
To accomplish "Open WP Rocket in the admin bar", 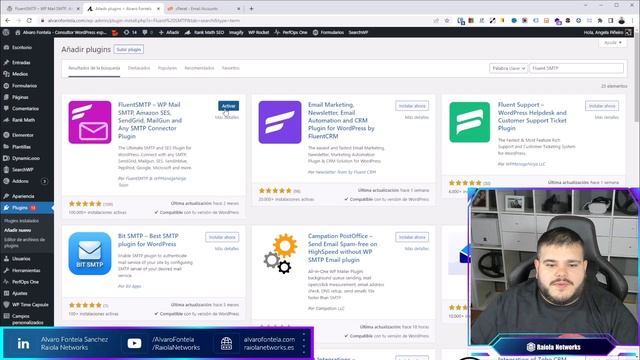I will (x=258, y=32).
